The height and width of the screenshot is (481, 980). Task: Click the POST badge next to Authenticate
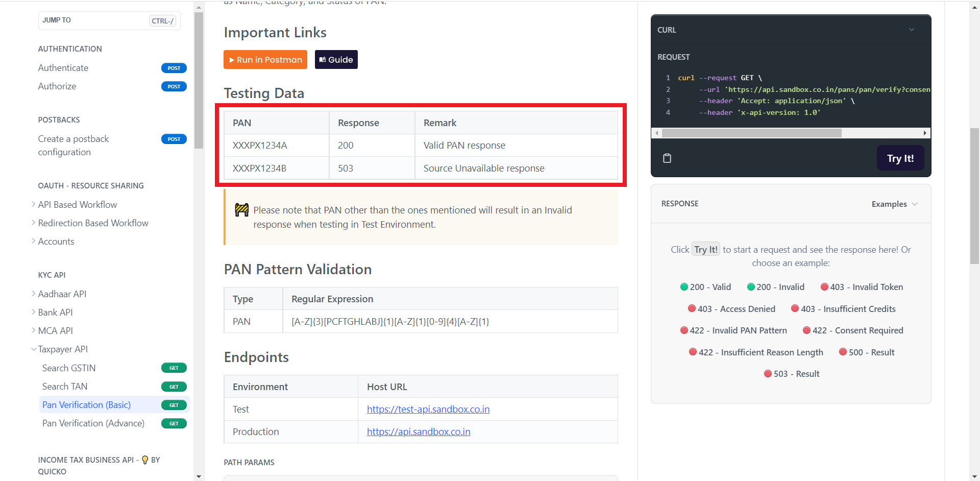tap(174, 68)
